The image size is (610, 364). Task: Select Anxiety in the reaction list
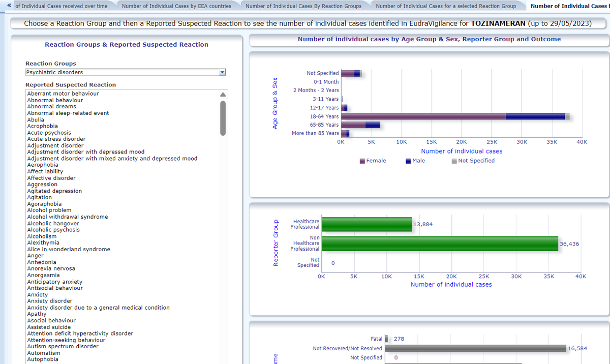pyautogui.click(x=38, y=294)
